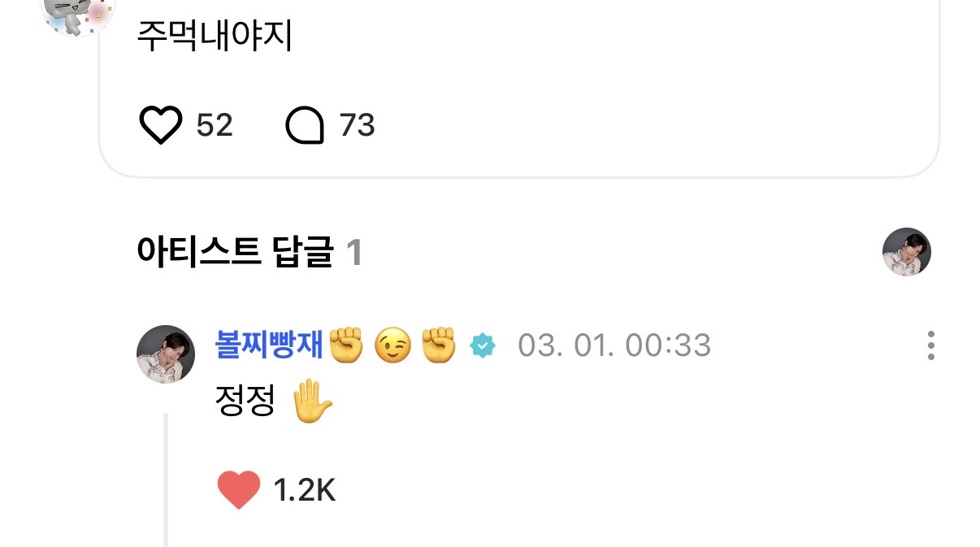Screen dimensions: 980x547
Task: Tap the artist avatar beside 아티스트 답글
Action: [x=907, y=252]
